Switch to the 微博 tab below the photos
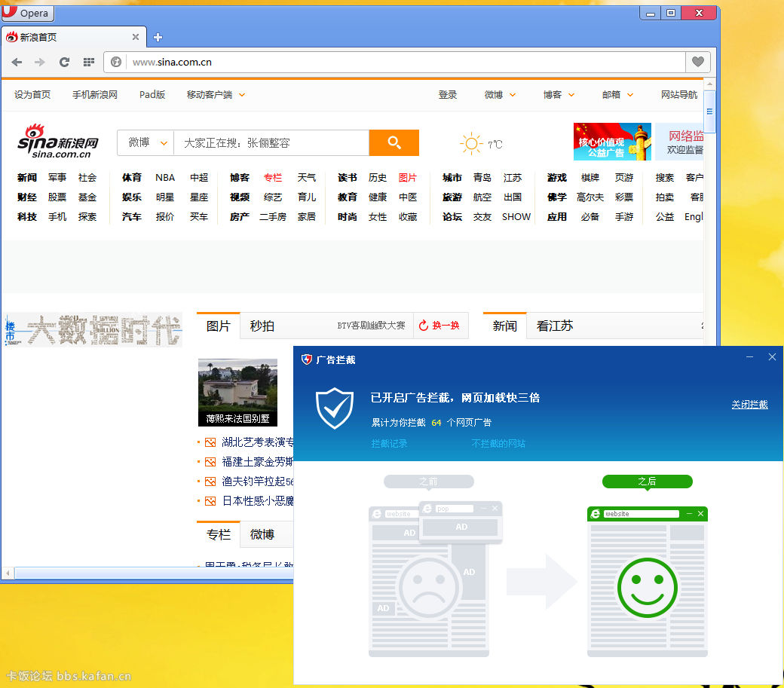The width and height of the screenshot is (784, 688). point(262,534)
